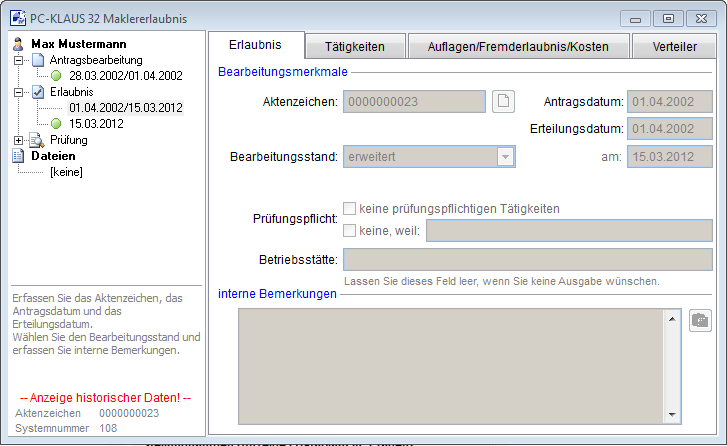The width and height of the screenshot is (727, 446).
Task: Switch to the Tätigkeiten tab
Action: 354,46
